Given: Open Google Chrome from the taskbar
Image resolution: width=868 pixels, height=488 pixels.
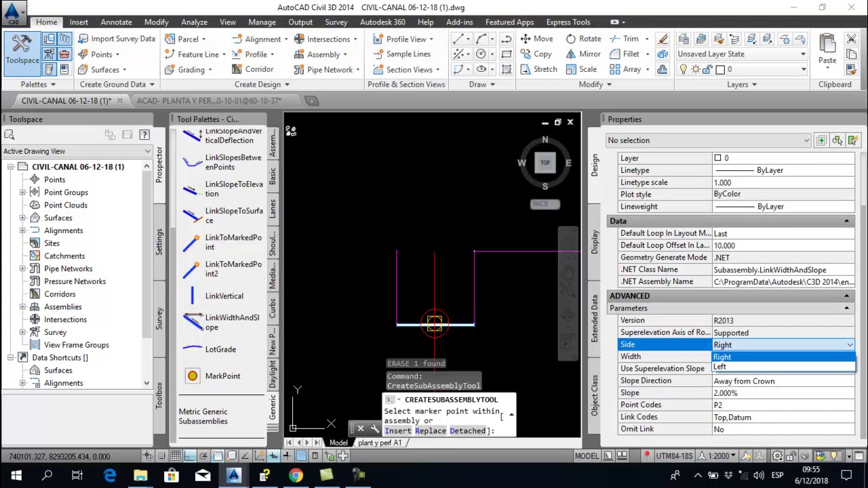Looking at the screenshot, I should point(296,475).
